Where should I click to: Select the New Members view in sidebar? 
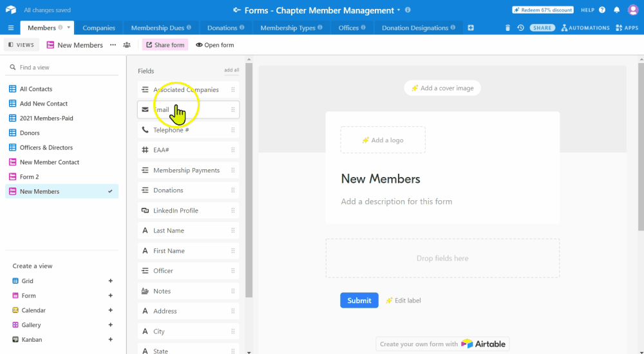[x=62, y=191]
